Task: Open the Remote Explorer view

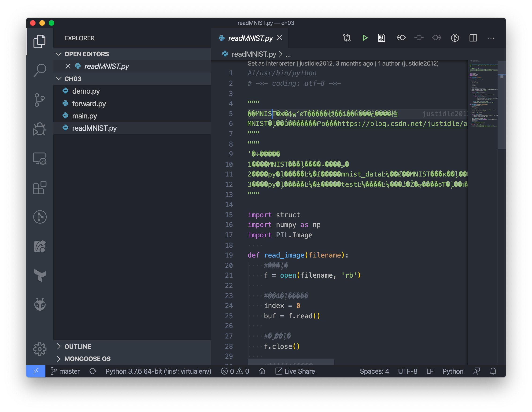Action: pyautogui.click(x=40, y=158)
